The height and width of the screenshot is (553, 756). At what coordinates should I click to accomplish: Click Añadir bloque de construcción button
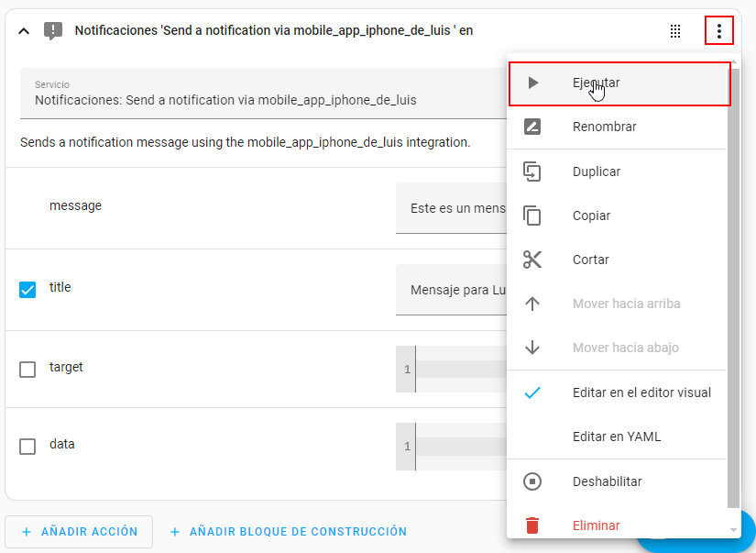pyautogui.click(x=288, y=531)
